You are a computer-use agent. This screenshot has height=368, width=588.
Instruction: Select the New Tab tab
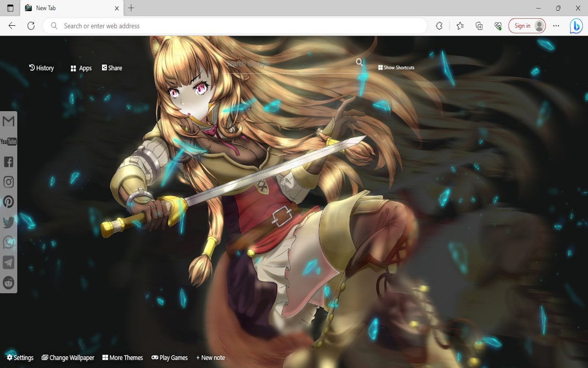pyautogui.click(x=72, y=8)
